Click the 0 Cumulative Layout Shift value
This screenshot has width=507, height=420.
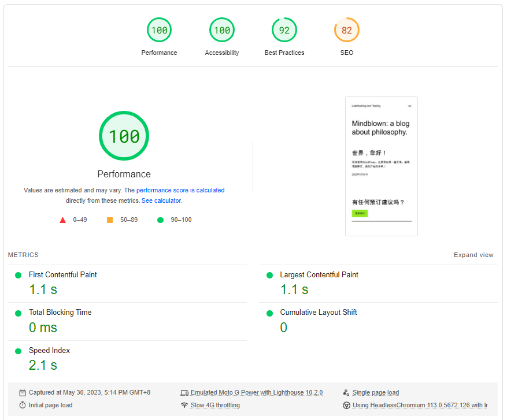click(284, 328)
